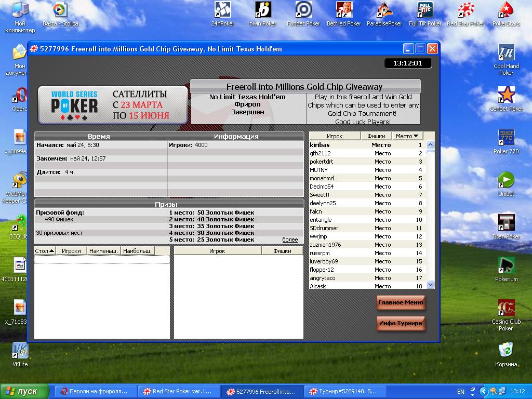Sort the tables list by Стол column
This screenshot has width=532, height=399.
coord(45,251)
